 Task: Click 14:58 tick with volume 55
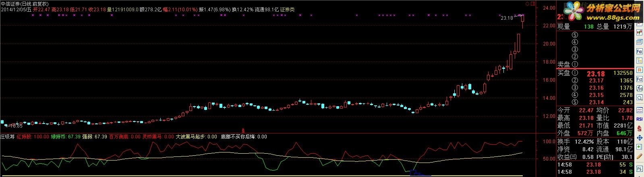point(595,165)
